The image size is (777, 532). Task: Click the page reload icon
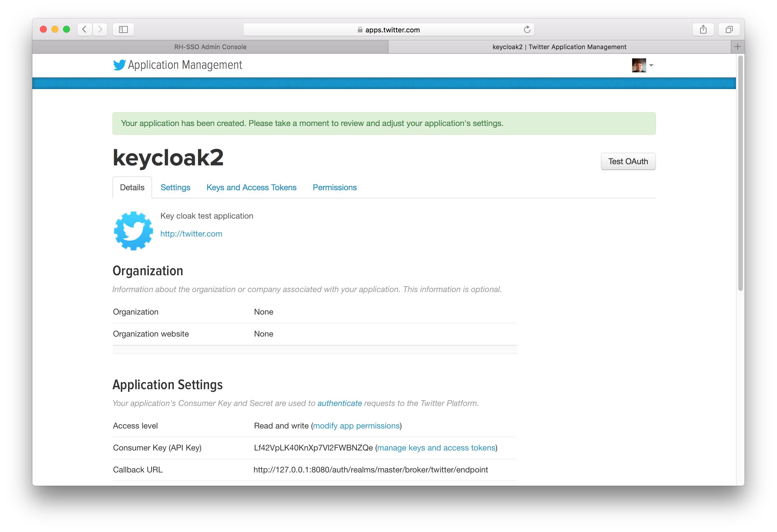(527, 29)
